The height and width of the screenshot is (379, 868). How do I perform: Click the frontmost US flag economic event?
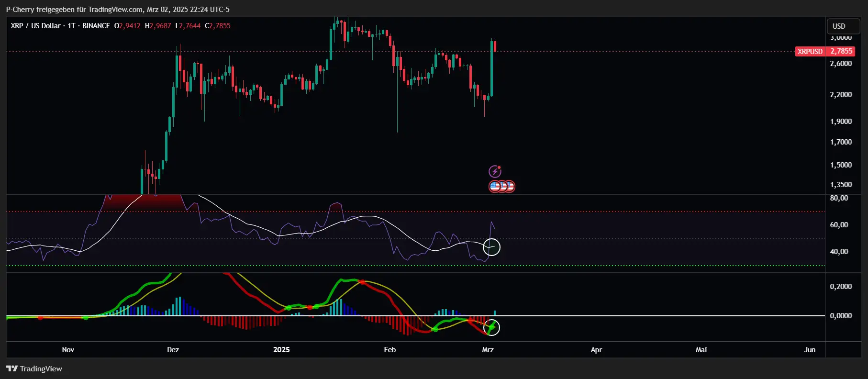(x=495, y=186)
